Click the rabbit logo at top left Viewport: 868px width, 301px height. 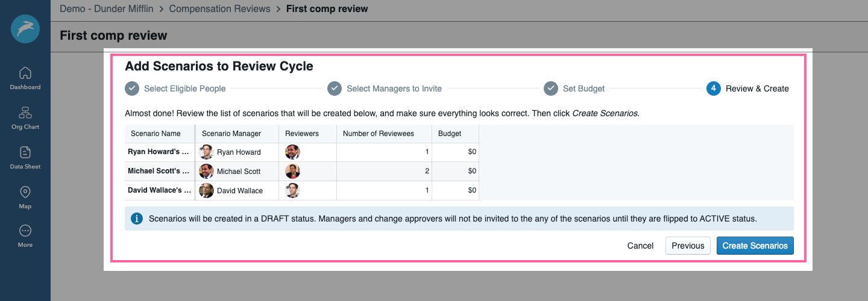[25, 28]
